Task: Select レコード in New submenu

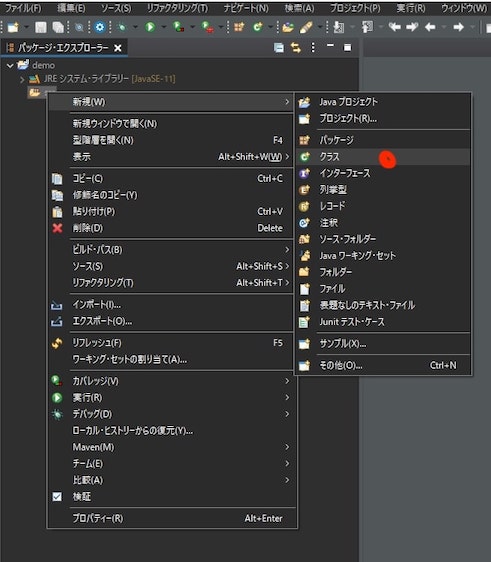Action: coord(383,206)
